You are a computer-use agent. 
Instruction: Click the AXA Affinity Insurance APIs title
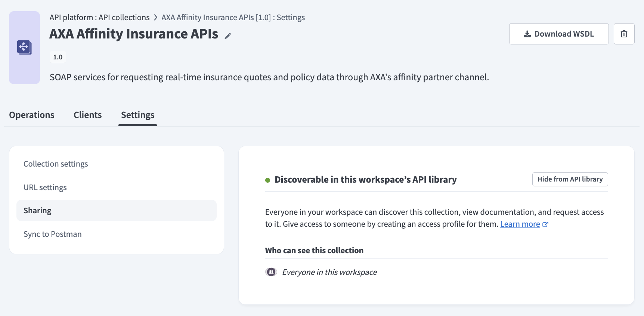tap(134, 34)
